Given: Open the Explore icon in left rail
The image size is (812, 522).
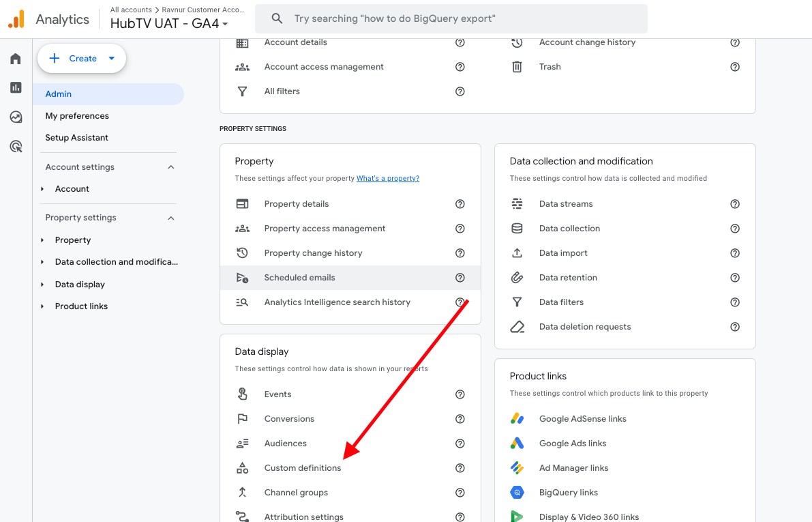Looking at the screenshot, I should (16, 117).
